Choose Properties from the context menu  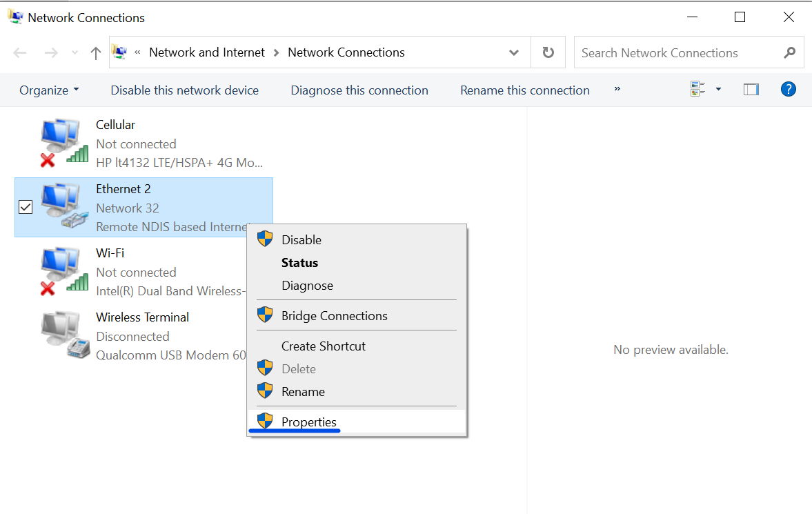308,422
